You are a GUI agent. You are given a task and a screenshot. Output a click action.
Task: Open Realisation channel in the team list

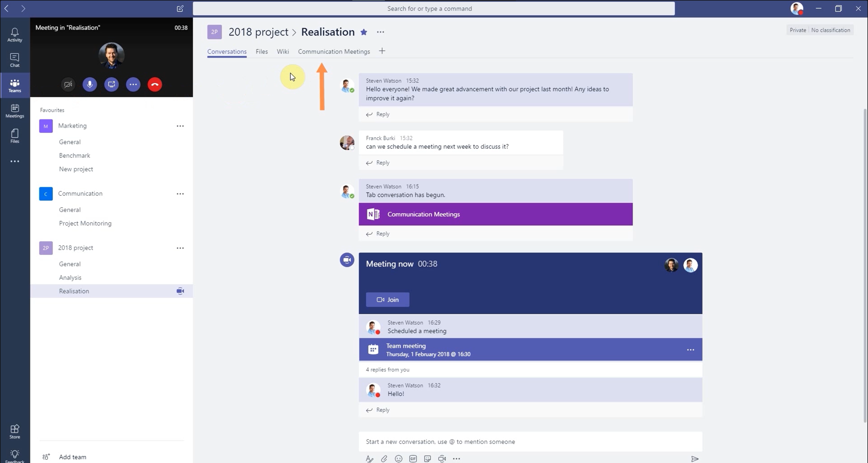111,291
